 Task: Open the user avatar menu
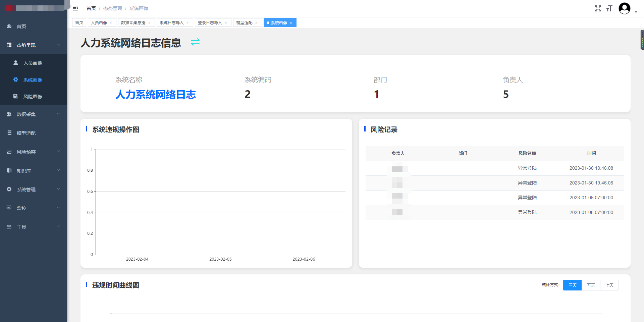[625, 8]
